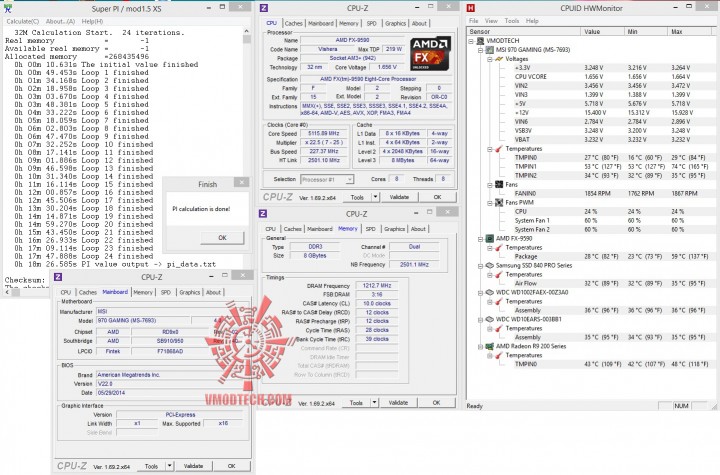Image resolution: width=720 pixels, height=475 pixels.
Task: Click Validate in the top CPU-Z window
Action: click(x=399, y=197)
